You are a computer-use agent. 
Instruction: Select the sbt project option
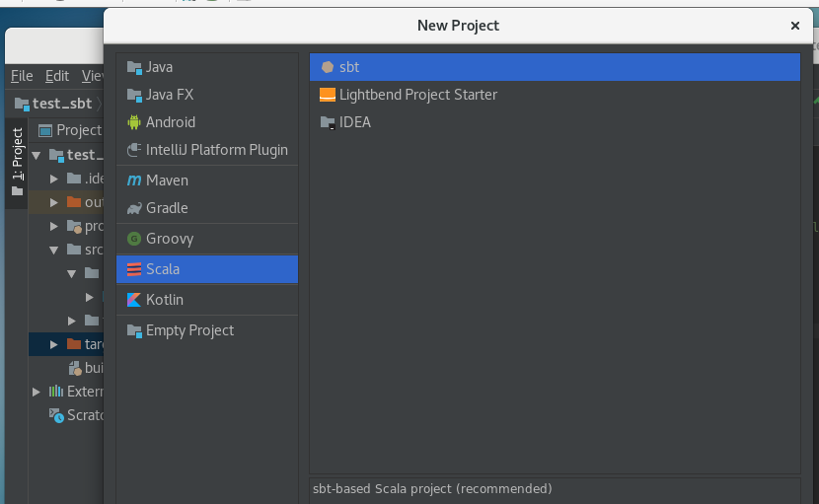[x=349, y=67]
